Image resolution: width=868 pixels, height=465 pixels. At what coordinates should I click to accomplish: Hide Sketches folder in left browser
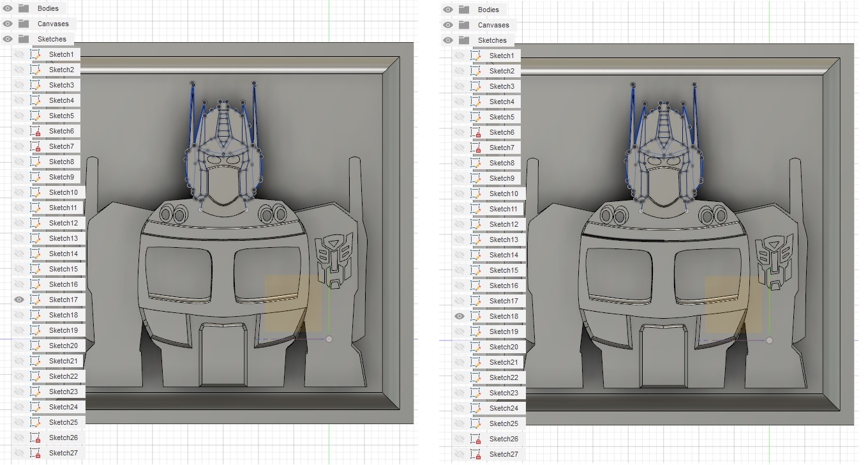(x=8, y=39)
